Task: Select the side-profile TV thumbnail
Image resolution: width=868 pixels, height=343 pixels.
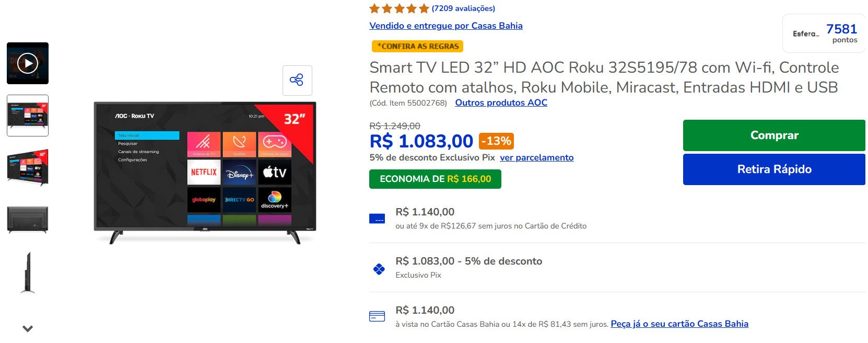Action: tap(28, 272)
